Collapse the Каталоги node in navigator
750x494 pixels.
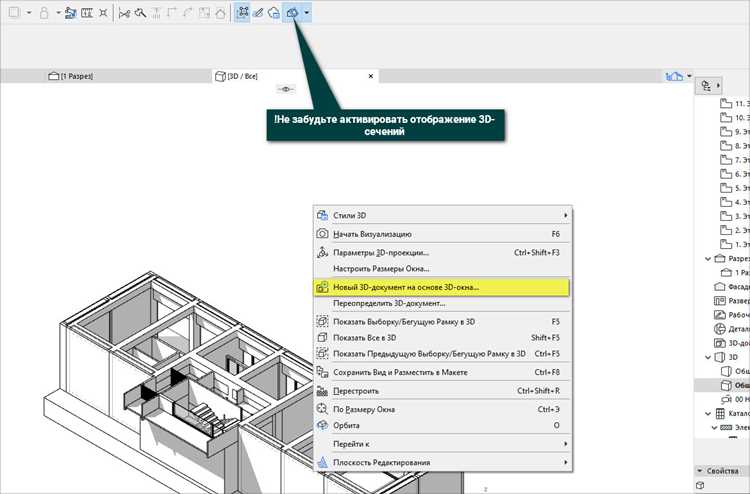708,414
